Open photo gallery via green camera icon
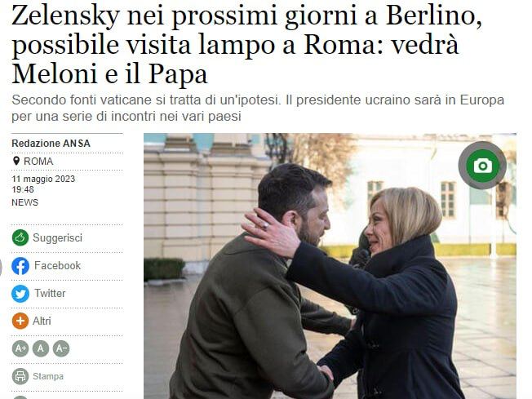 [482, 166]
